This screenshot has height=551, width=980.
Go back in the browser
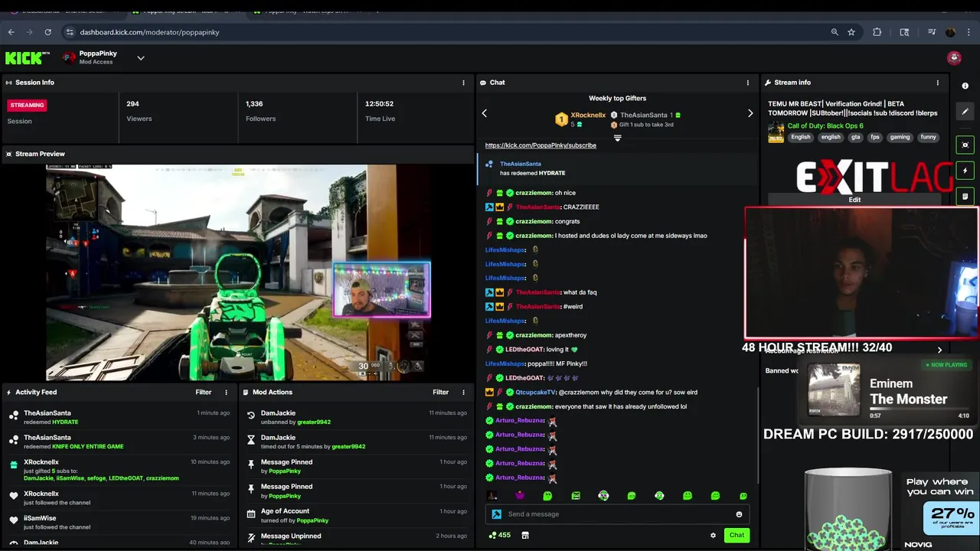point(11,32)
